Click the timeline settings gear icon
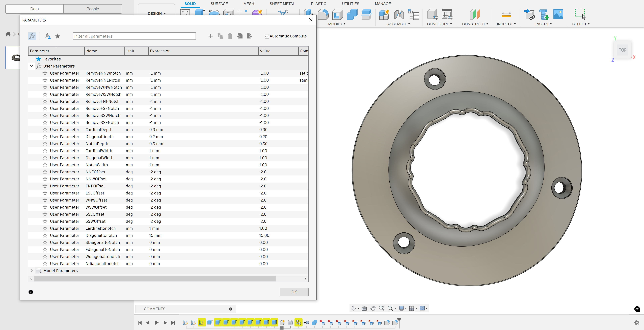The height and width of the screenshot is (330, 644). (x=636, y=322)
